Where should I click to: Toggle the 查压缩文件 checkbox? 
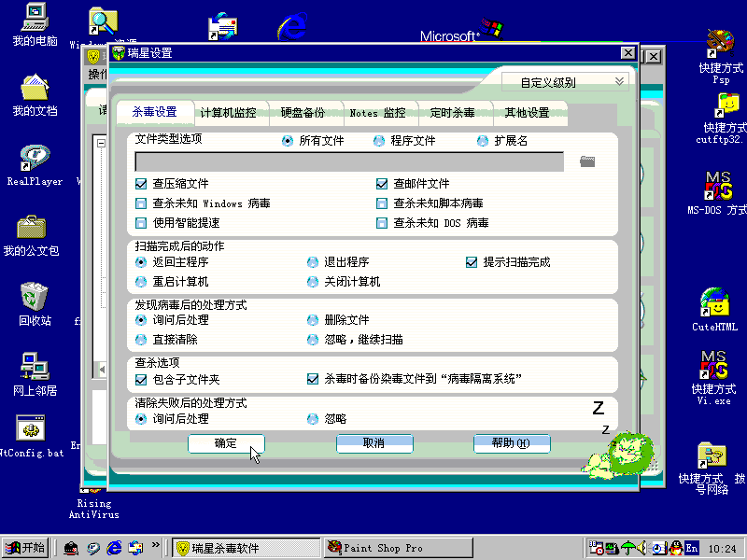[x=142, y=184]
